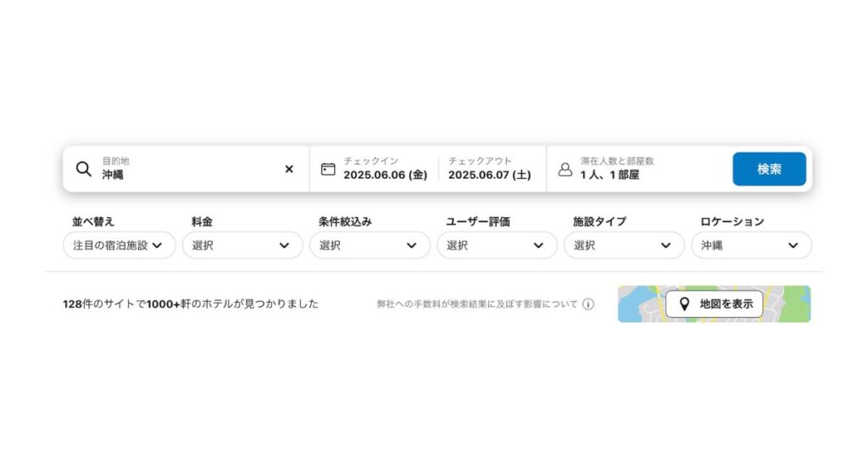Click the 並べ替え label
868x456 pixels.
pos(93,221)
